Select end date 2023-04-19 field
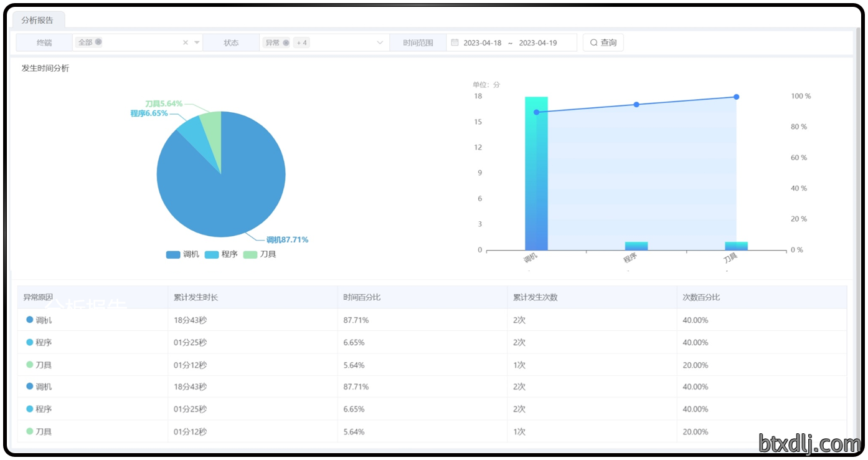 click(537, 42)
